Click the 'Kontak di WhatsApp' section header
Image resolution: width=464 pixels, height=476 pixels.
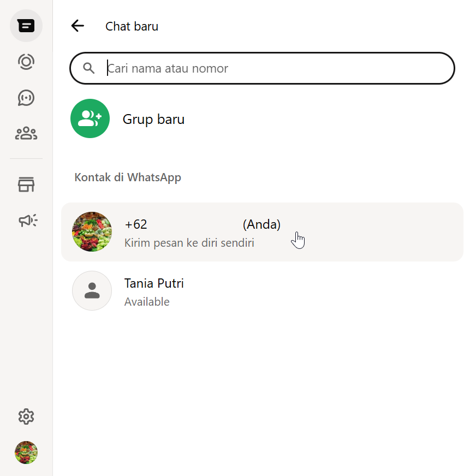128,177
